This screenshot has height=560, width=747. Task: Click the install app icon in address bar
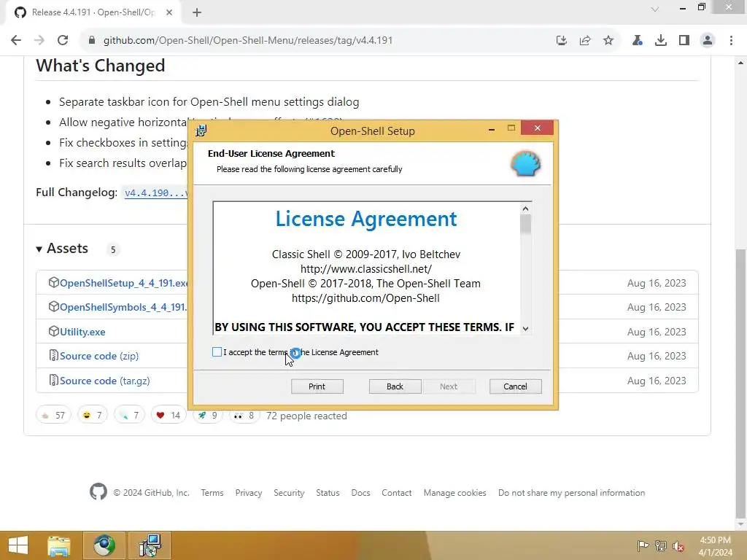click(562, 41)
